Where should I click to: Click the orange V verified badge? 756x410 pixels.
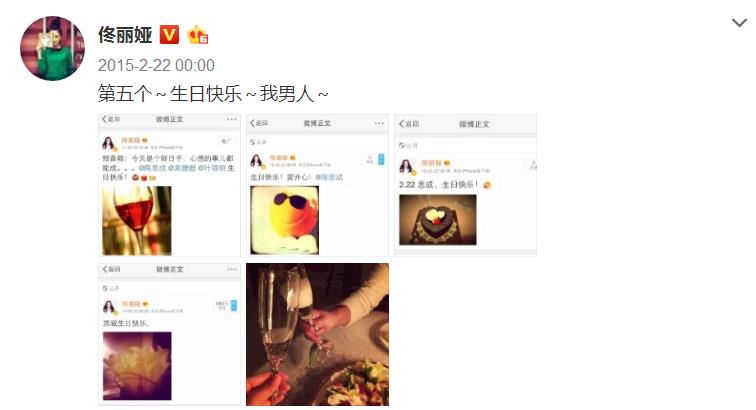click(169, 35)
